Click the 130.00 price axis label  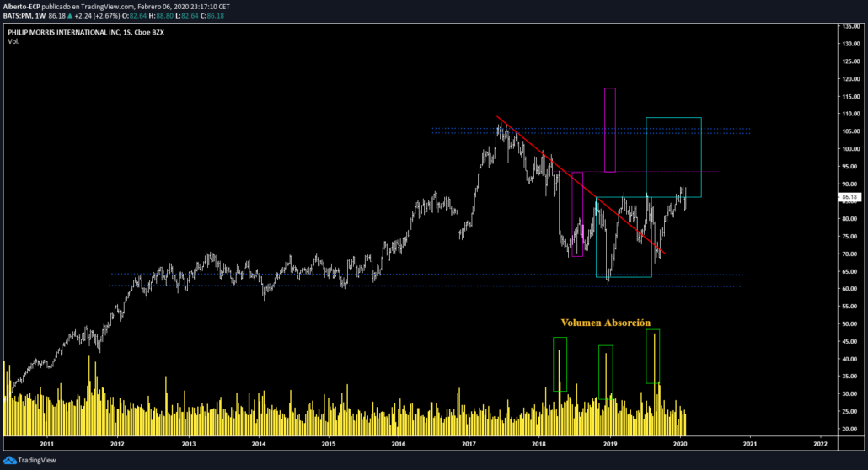[850, 44]
